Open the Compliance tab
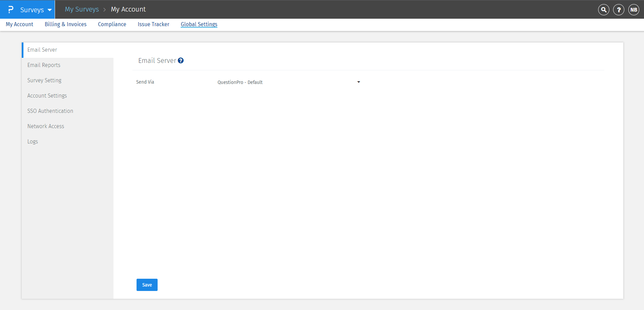This screenshot has width=644, height=310. 112,24
